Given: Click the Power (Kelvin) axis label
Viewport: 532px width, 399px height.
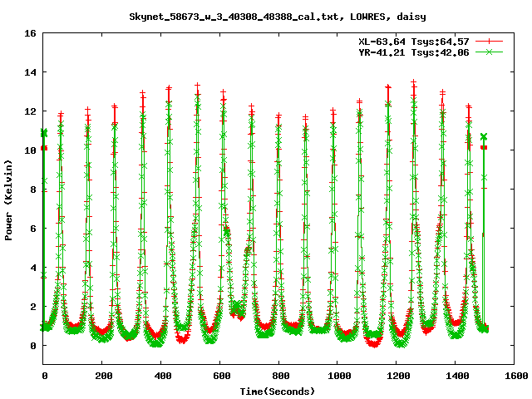Looking at the screenshot, I should 8,200.
